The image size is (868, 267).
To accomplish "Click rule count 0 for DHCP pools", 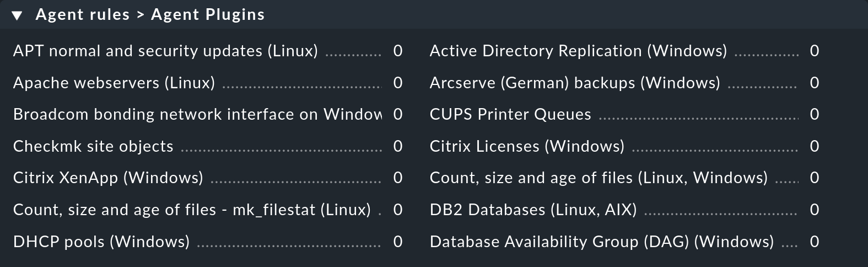I will click(398, 242).
